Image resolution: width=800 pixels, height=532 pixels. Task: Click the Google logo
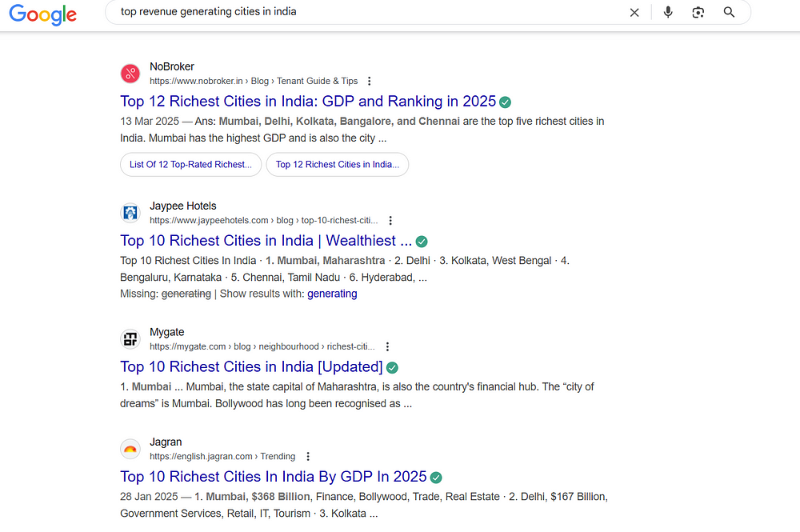[43, 14]
